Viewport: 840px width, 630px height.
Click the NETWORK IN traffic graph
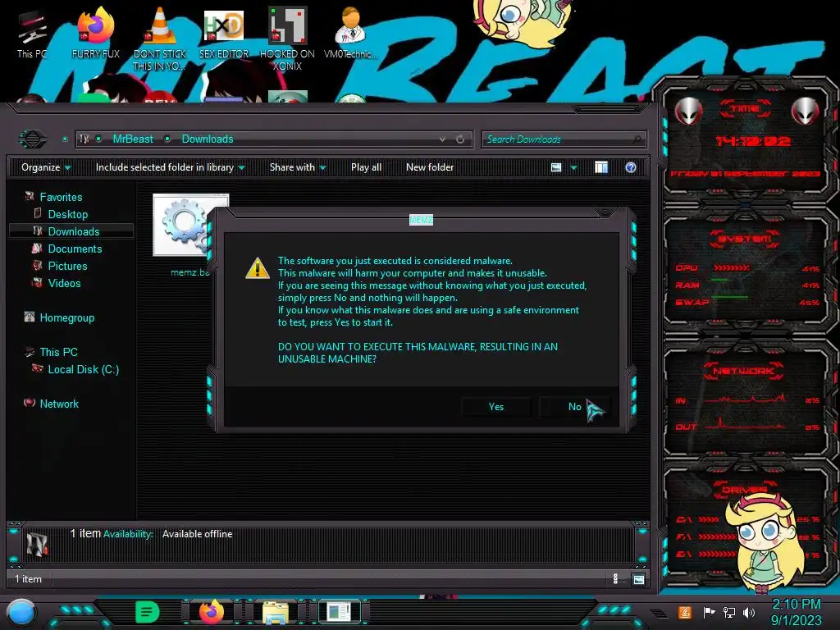(745, 399)
